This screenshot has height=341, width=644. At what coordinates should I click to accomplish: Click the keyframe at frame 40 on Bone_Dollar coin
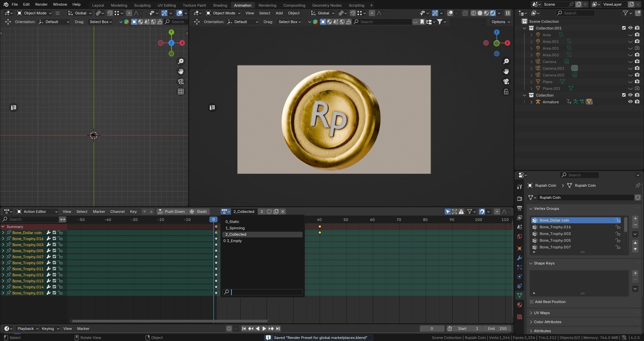(x=320, y=233)
